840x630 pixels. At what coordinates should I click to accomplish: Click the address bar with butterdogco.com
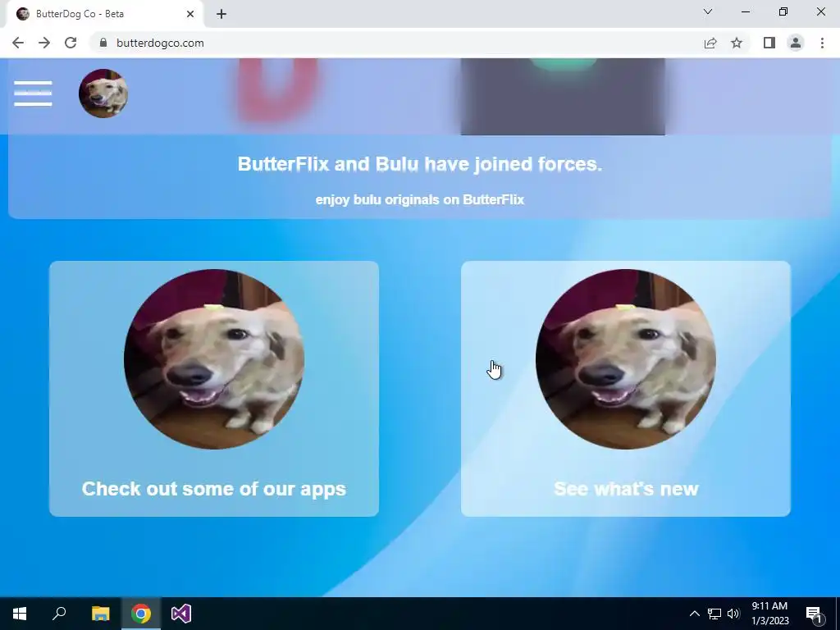click(x=396, y=43)
